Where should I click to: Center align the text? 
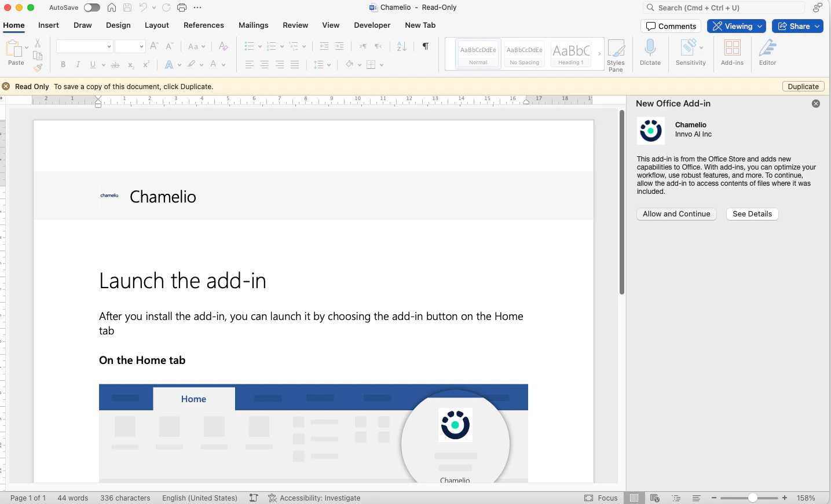pyautogui.click(x=265, y=65)
